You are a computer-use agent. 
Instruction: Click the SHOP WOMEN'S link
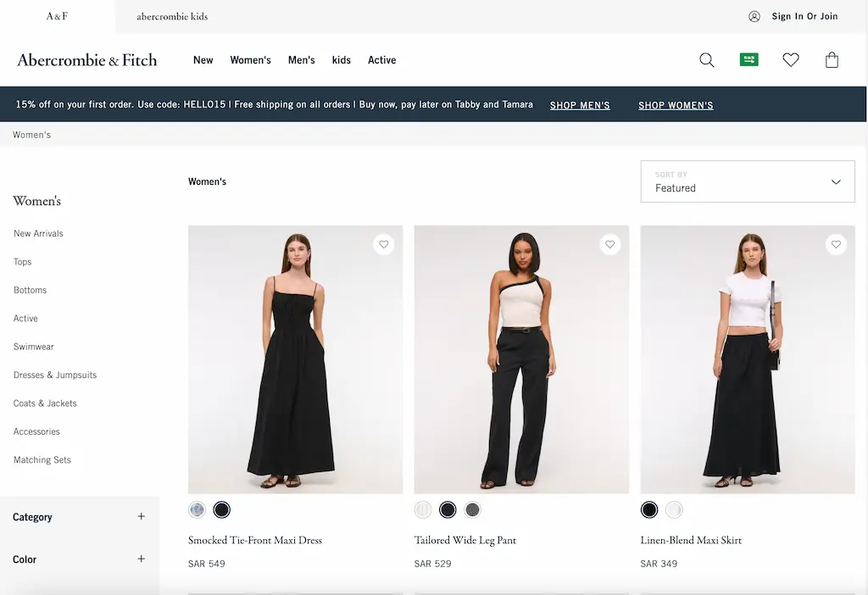676,105
